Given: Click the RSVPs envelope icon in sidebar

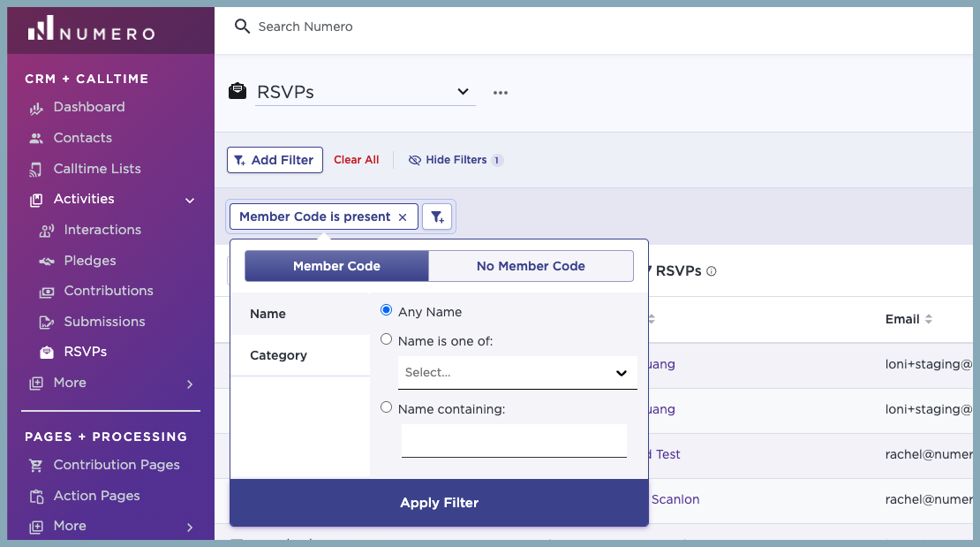Looking at the screenshot, I should (x=47, y=353).
